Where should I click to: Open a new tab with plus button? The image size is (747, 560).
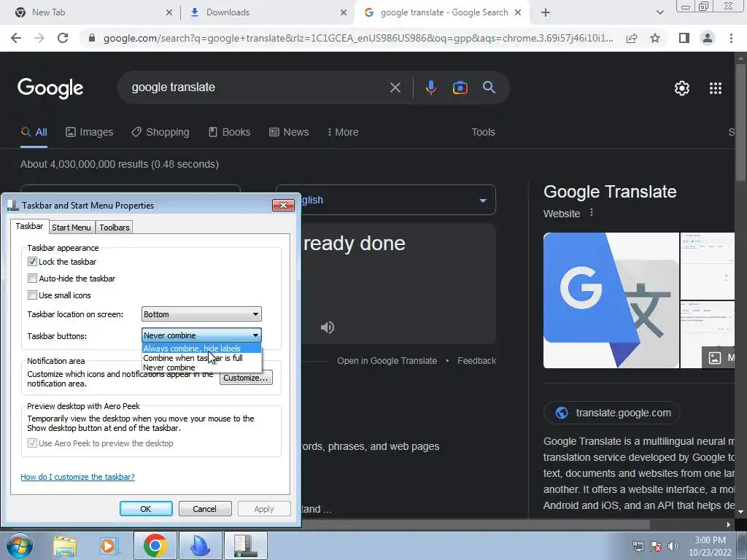pyautogui.click(x=546, y=12)
